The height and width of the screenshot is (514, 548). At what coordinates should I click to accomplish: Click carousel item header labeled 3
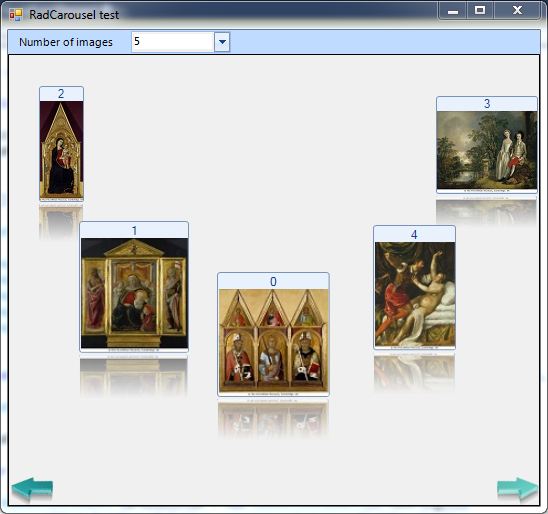[487, 104]
